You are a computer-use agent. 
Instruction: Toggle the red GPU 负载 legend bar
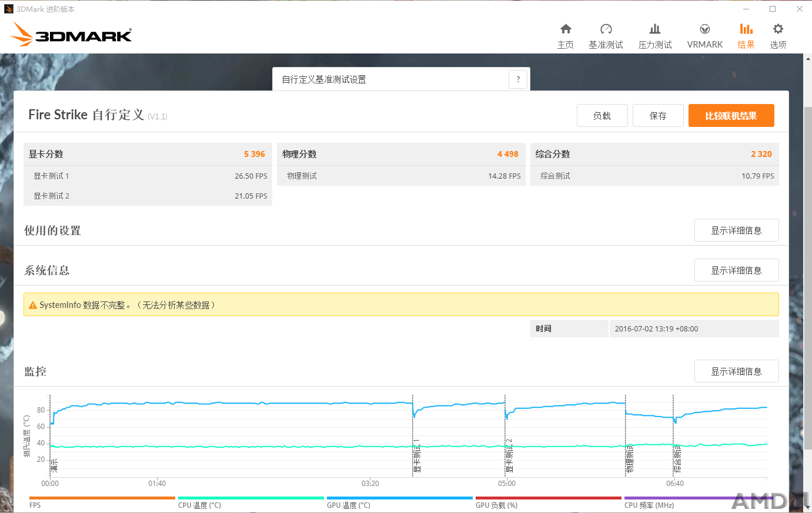pos(549,498)
